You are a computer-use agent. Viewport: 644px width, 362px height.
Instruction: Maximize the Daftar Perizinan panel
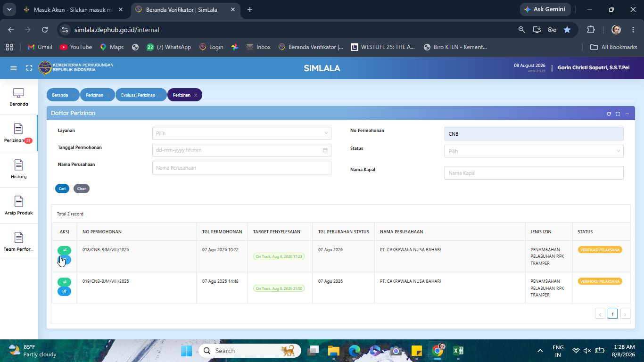click(x=618, y=114)
